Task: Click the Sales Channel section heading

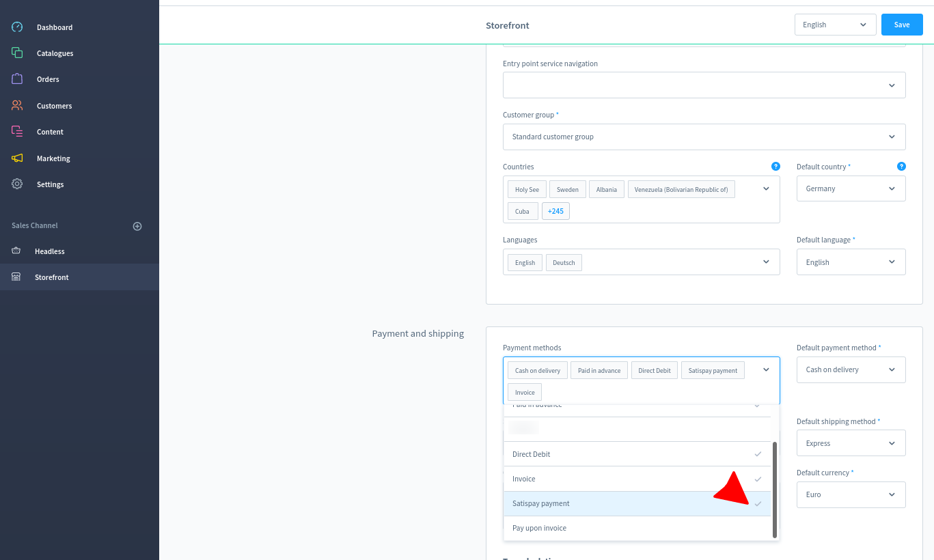Action: click(35, 225)
